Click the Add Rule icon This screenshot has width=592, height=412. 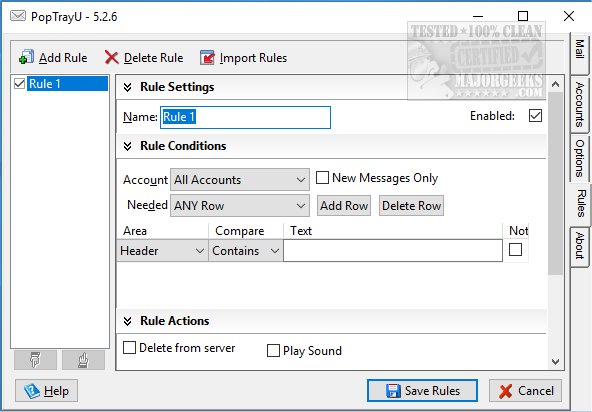[x=26, y=57]
